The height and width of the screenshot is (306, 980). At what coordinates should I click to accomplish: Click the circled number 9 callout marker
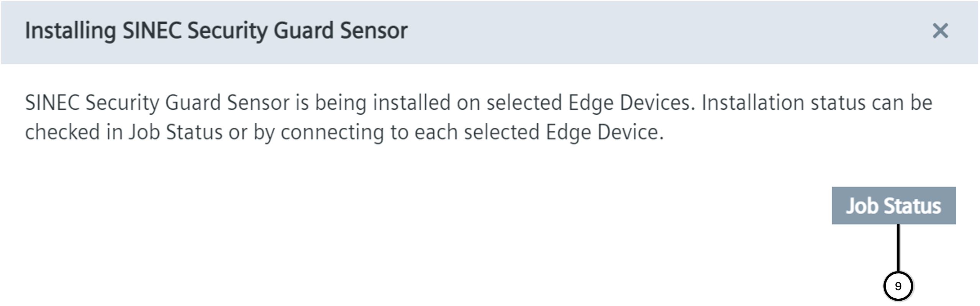point(898,286)
